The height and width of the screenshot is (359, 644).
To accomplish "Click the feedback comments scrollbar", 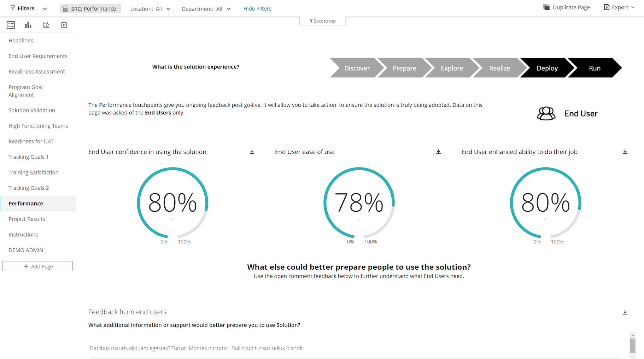I will click(633, 345).
